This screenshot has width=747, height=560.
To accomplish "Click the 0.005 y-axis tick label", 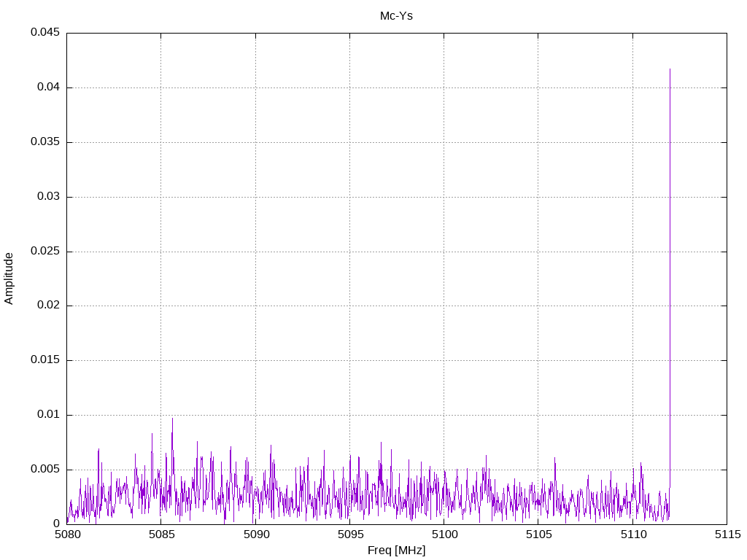I will pyautogui.click(x=44, y=470).
